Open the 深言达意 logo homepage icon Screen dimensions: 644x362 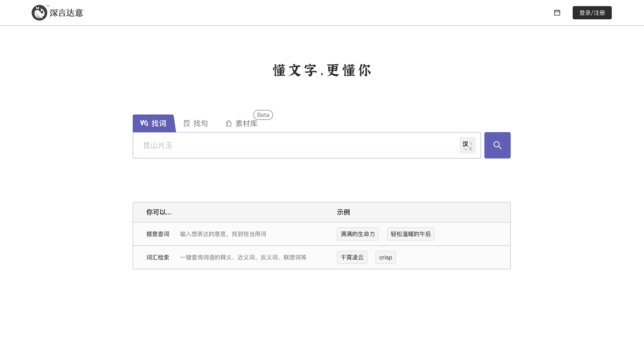[x=39, y=12]
